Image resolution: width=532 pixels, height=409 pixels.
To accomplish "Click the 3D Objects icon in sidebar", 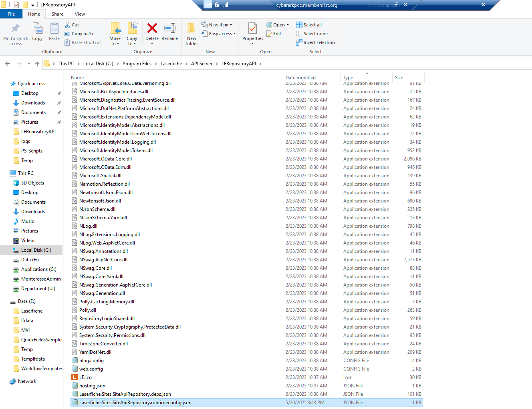I will (x=16, y=183).
